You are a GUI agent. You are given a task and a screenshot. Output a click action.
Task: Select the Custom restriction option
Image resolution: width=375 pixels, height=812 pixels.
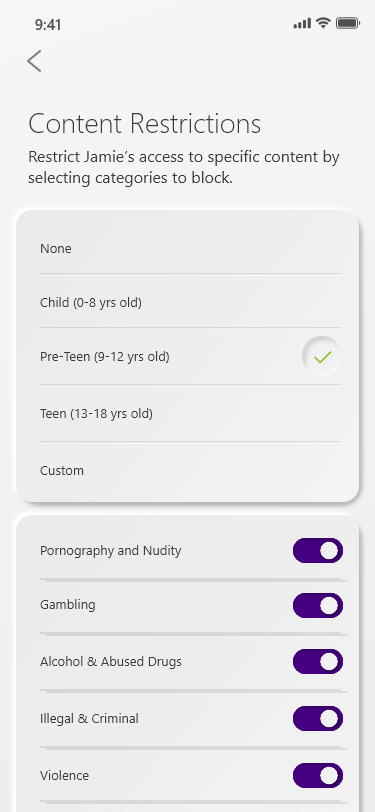[190, 471]
